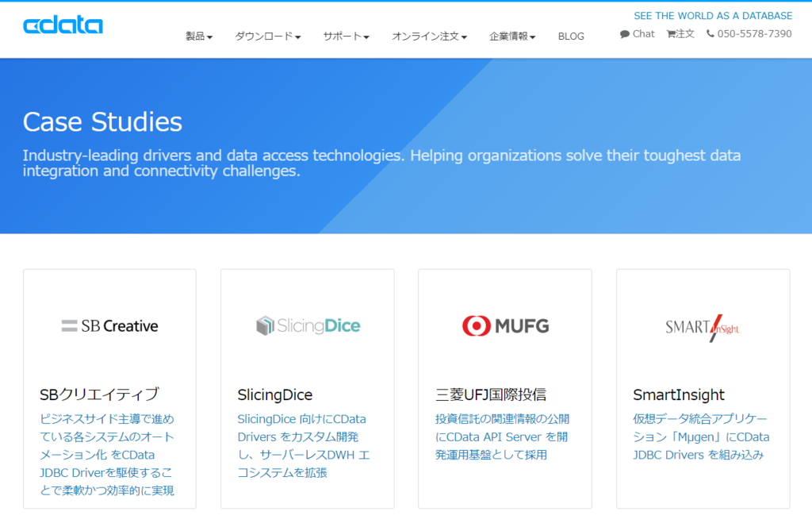Image resolution: width=812 pixels, height=523 pixels.
Task: Expand the 企業情報 dropdown menu
Action: pyautogui.click(x=512, y=37)
